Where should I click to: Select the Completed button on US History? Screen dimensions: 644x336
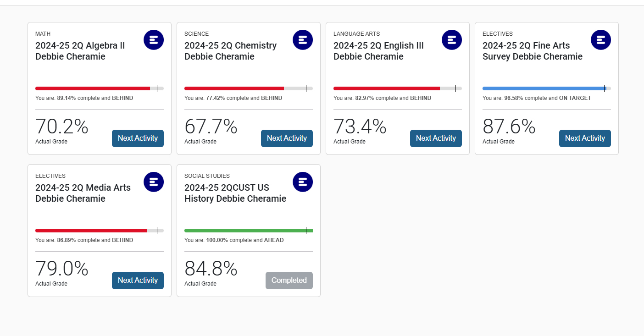tap(289, 280)
